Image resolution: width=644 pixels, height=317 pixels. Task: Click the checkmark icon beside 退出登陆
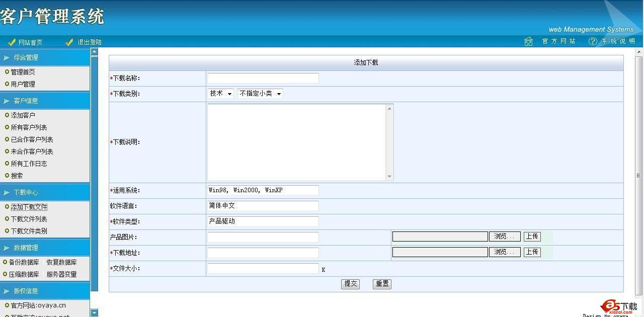(x=69, y=42)
